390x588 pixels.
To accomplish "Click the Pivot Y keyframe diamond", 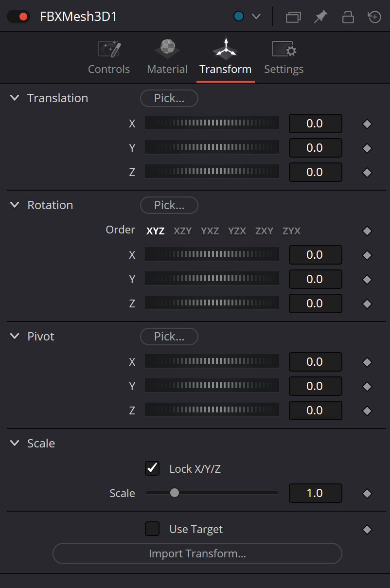I will 368,387.
